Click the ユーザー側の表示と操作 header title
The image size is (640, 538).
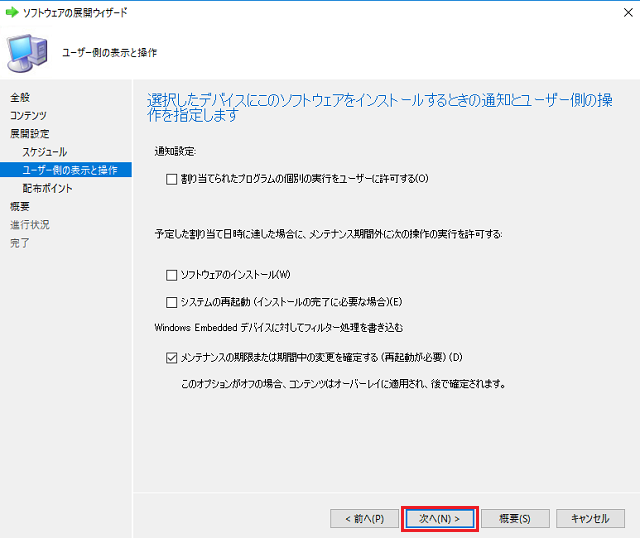point(109,53)
